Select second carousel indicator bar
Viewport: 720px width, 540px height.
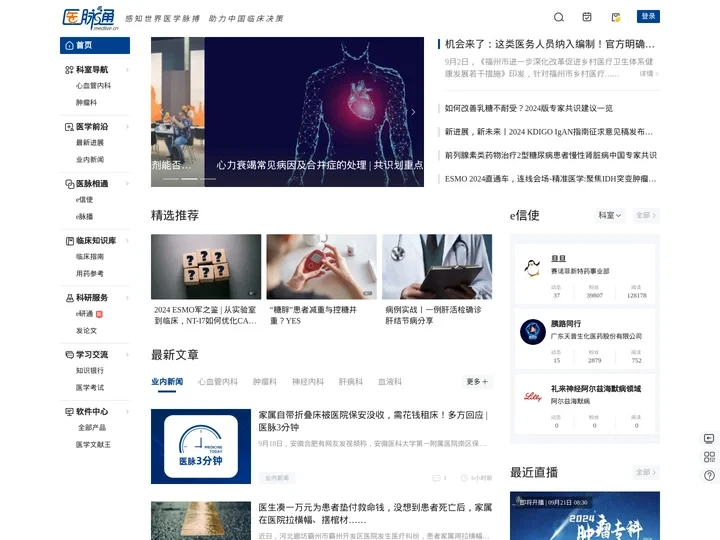pos(189,179)
